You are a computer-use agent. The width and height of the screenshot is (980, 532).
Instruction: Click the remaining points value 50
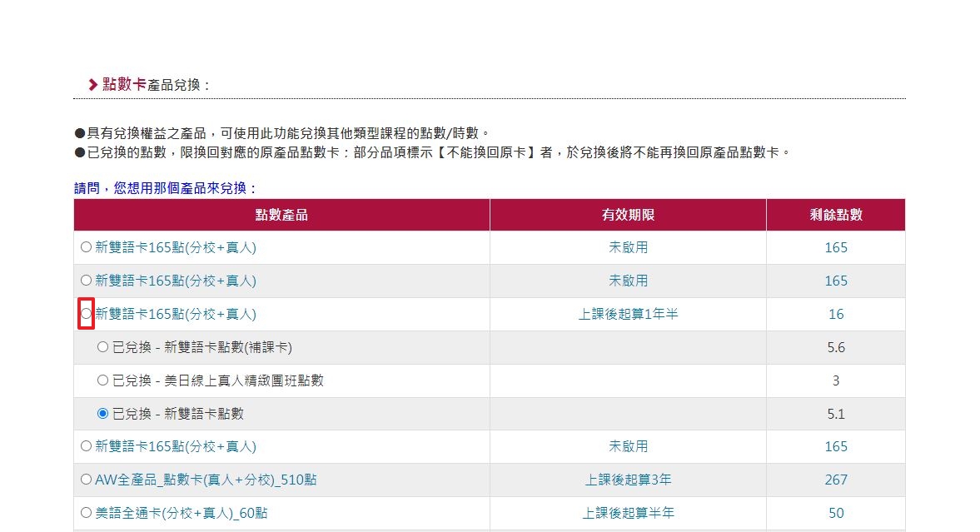(836, 513)
